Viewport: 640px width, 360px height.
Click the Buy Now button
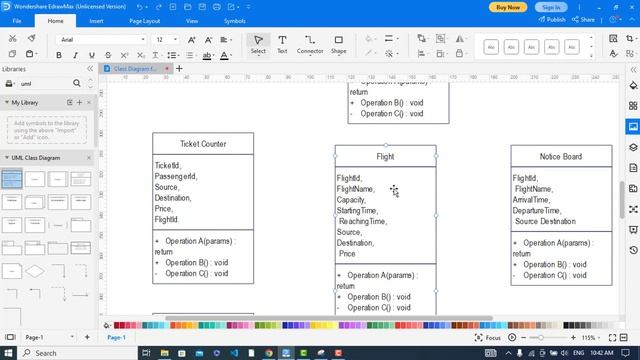click(508, 7)
